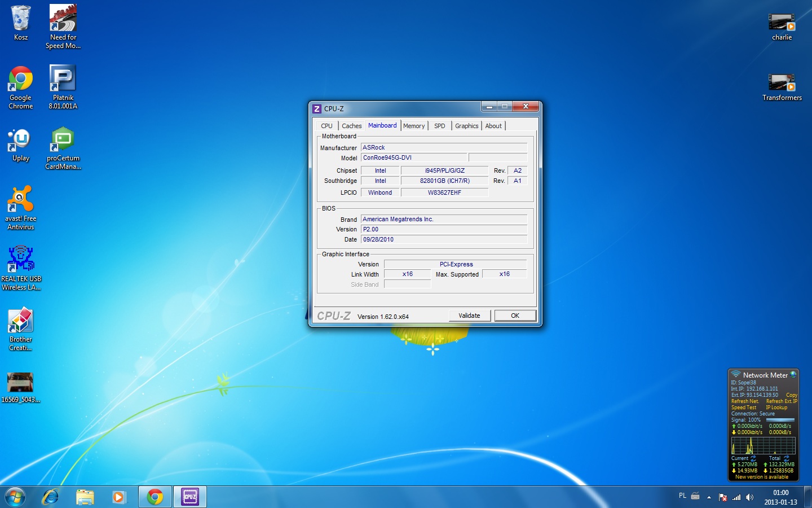
Task: Open the Transformers video file icon
Action: 782,87
